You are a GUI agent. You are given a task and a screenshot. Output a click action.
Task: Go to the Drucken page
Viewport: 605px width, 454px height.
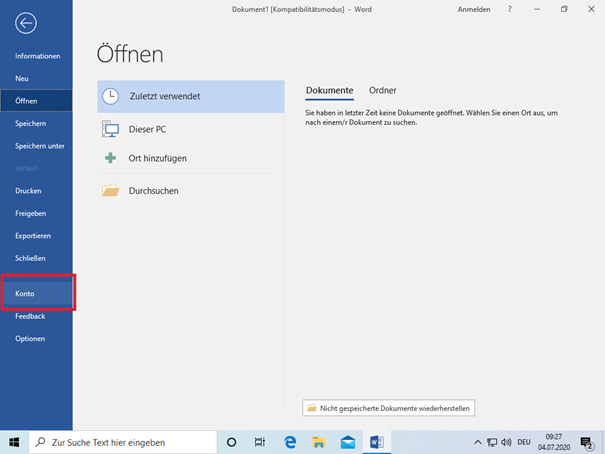click(x=28, y=190)
